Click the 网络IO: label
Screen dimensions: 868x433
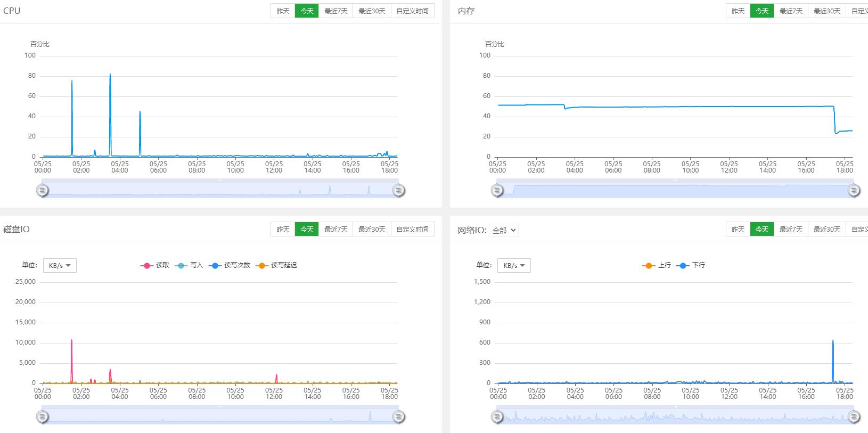point(472,230)
